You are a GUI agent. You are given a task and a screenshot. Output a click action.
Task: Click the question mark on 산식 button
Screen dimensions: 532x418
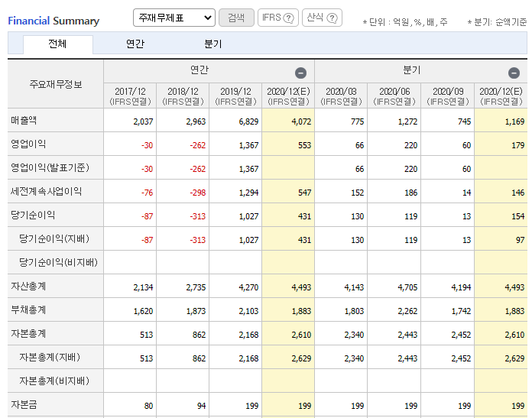click(x=332, y=18)
